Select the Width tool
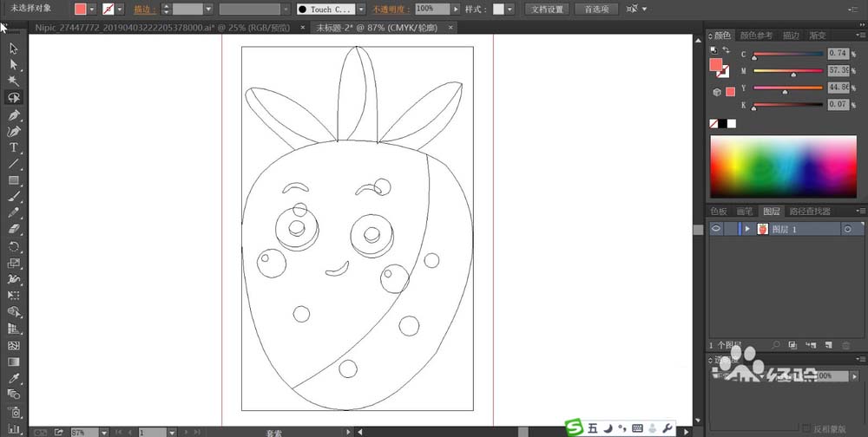The image size is (868, 437). click(14, 279)
